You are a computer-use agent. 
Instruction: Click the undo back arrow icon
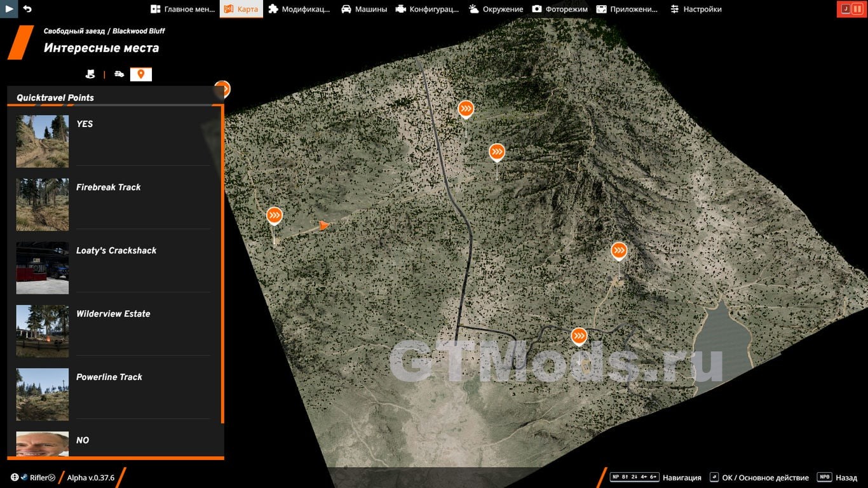[27, 9]
